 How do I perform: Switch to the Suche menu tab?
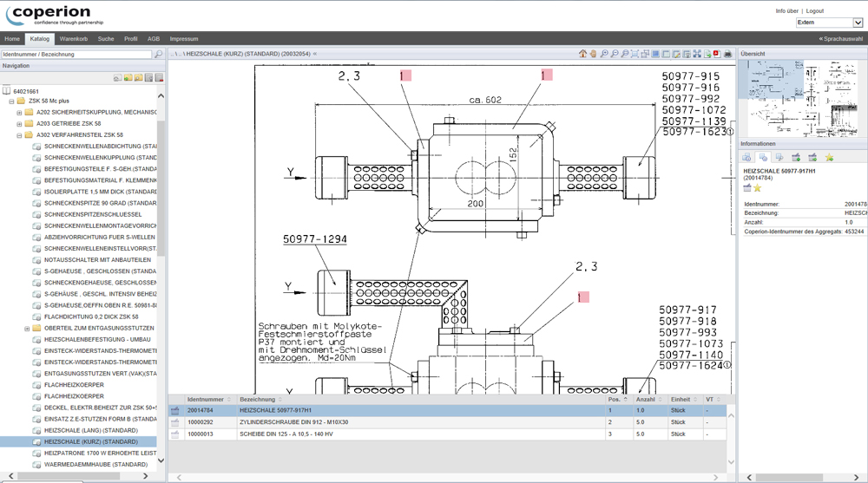pyautogui.click(x=105, y=39)
